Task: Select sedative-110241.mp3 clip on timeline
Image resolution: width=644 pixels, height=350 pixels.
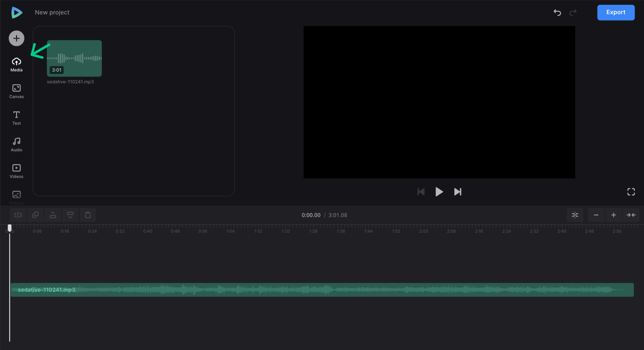Action: (x=322, y=290)
